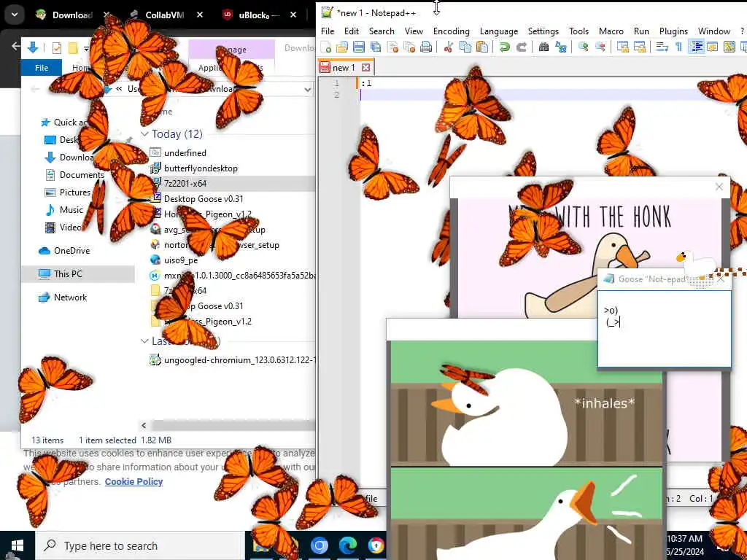The width and height of the screenshot is (747, 560).
Task: Open the Search menu in Notepad++
Action: point(382,31)
